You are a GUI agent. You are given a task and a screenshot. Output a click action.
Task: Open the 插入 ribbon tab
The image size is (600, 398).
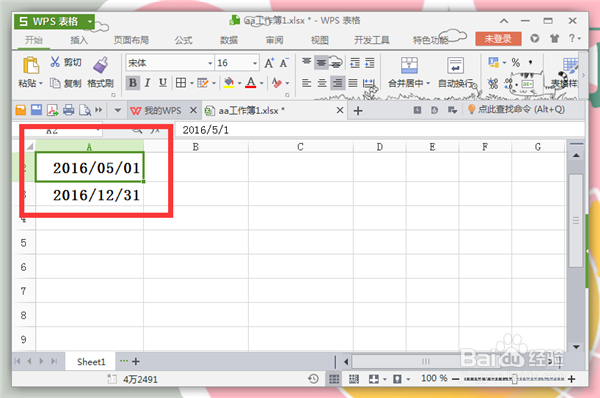pyautogui.click(x=79, y=40)
